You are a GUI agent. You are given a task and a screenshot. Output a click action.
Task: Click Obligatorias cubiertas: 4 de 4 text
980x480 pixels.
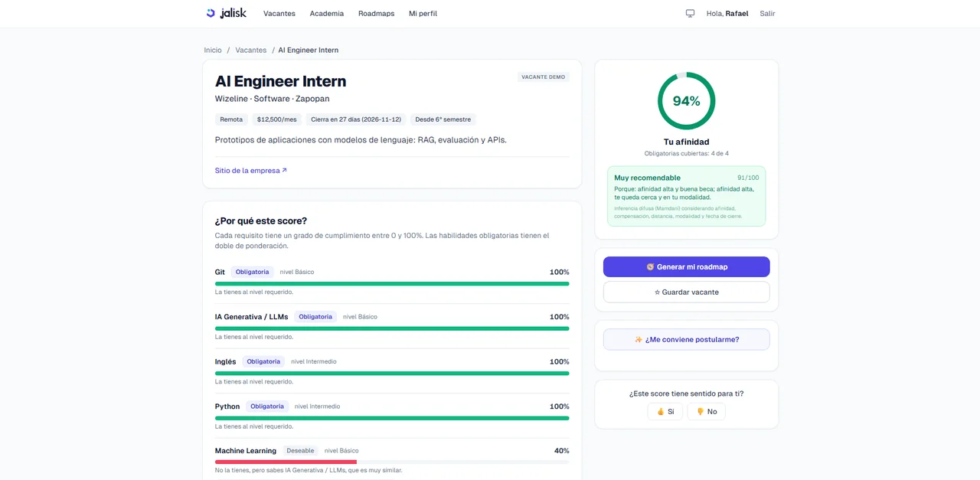(687, 154)
